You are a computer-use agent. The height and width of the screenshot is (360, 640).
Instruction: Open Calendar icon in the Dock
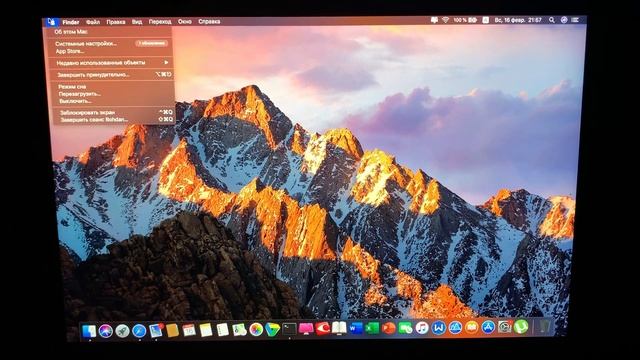pos(189,330)
